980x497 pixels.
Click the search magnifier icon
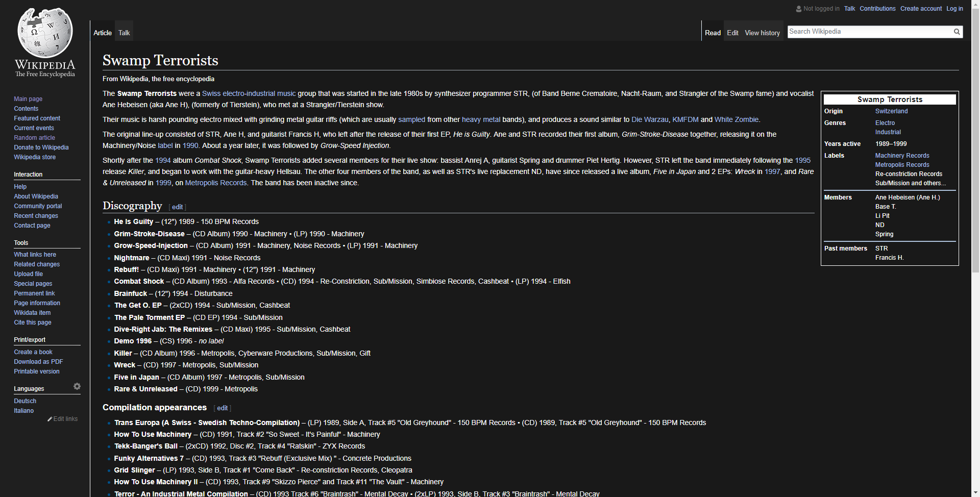(957, 32)
